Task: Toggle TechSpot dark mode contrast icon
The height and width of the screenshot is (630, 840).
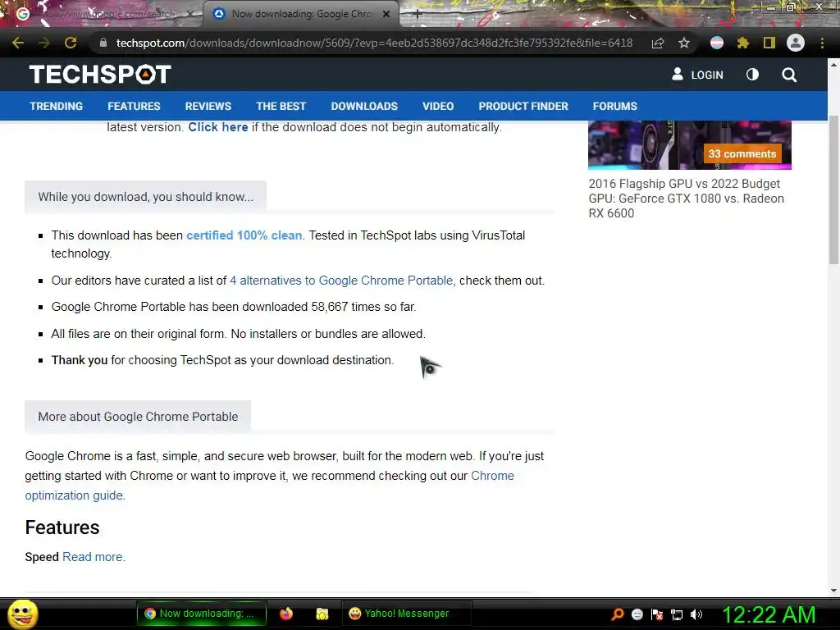Action: coord(753,75)
